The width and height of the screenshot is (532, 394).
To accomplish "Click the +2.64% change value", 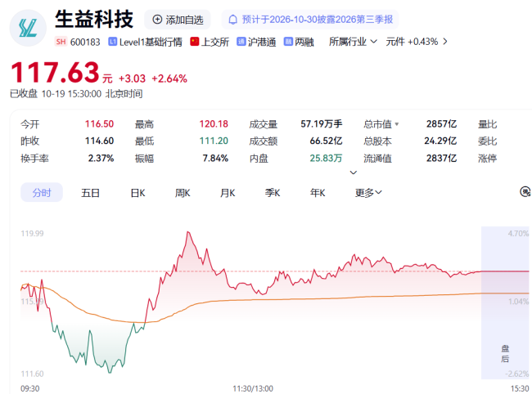I will (x=169, y=78).
